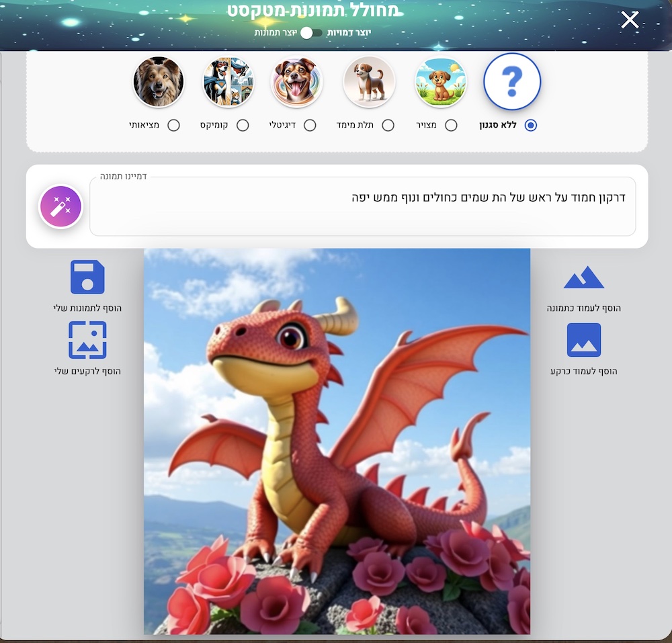672x643 pixels.
Task: Click the add to page as background icon
Action: click(x=583, y=340)
